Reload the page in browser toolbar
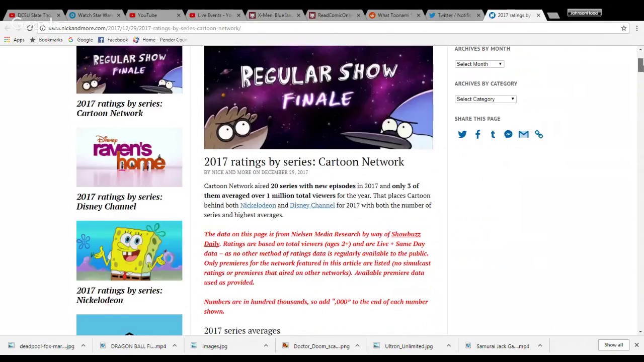Screen dimensions: 644x362 click(30, 28)
